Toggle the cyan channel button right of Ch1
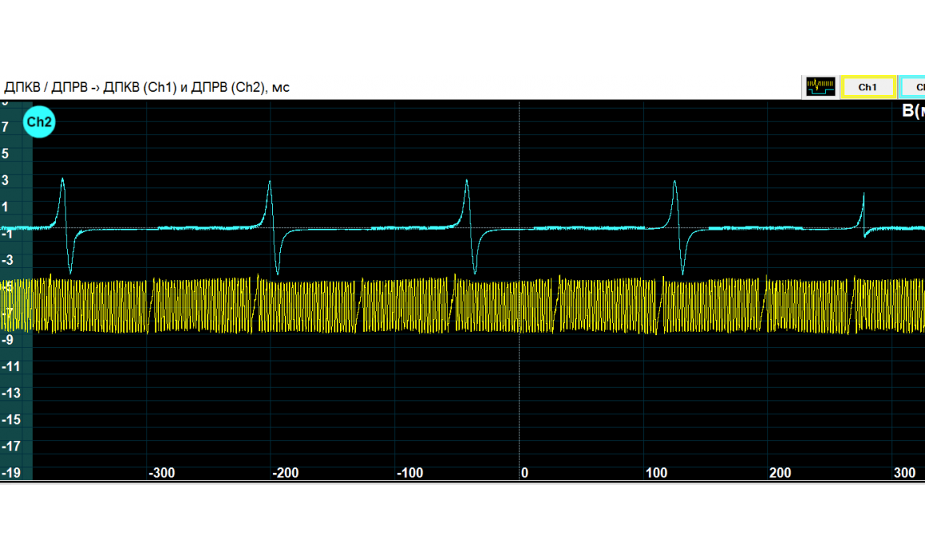925x560 pixels. tap(914, 87)
